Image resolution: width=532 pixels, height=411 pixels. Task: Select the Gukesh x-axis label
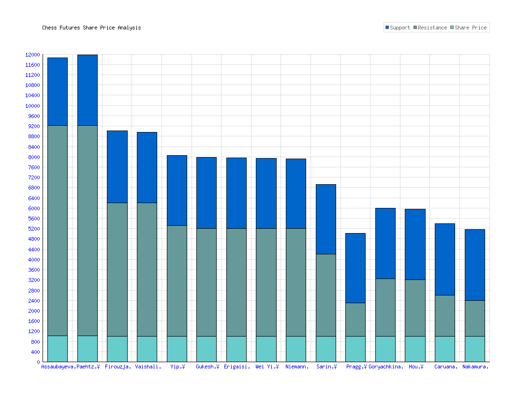(x=207, y=367)
